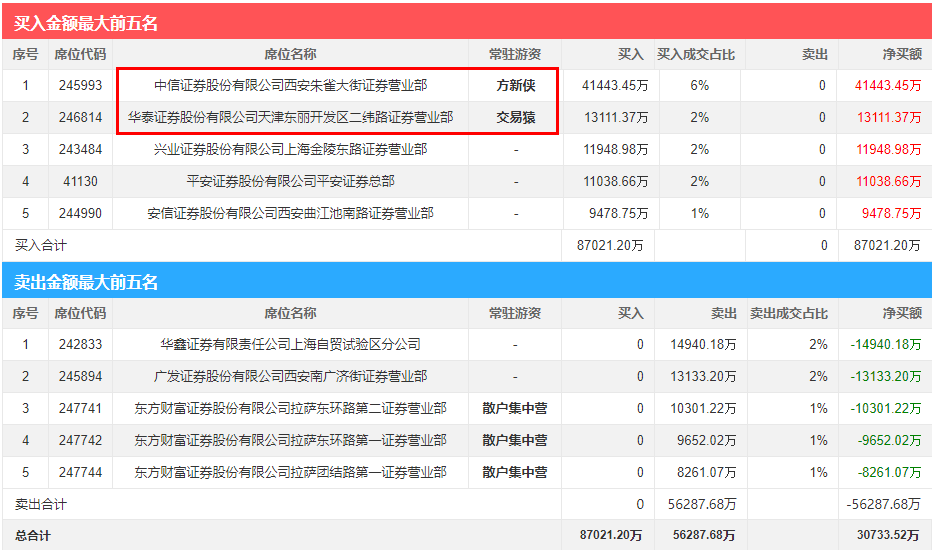The image size is (932, 550).
Task: Click sell amount 13133.20万
Action: (703, 377)
